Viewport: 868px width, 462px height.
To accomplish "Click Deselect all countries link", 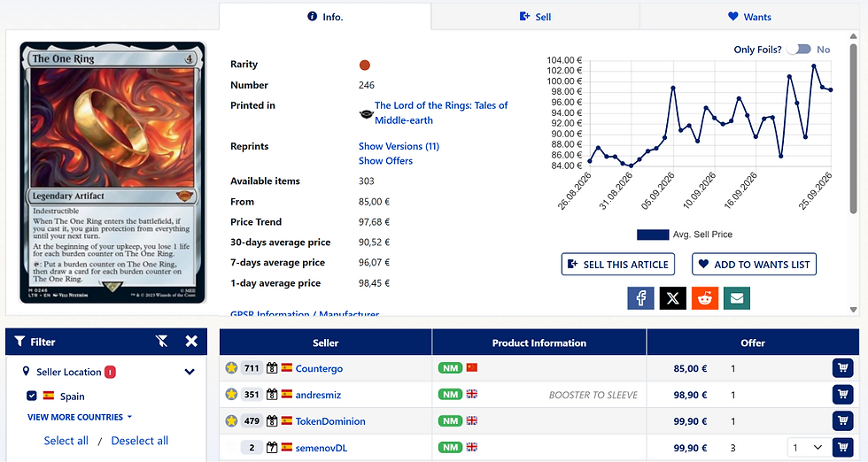I will tap(140, 441).
